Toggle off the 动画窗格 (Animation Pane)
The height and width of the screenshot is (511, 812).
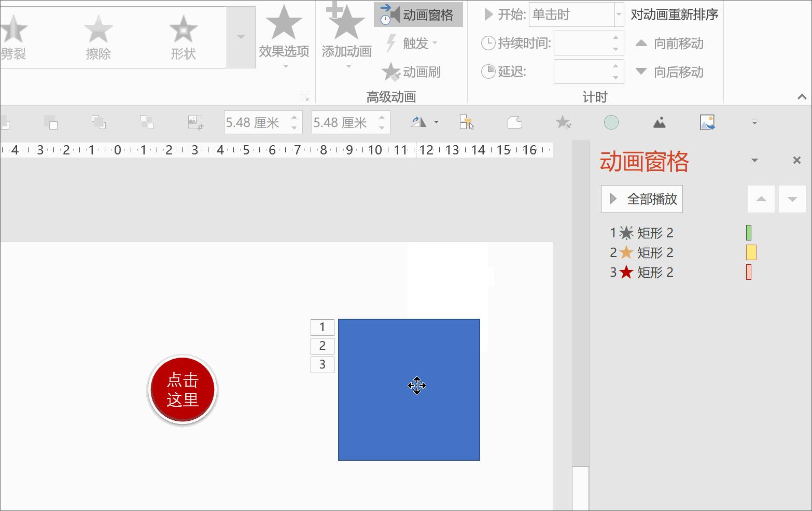tap(418, 15)
